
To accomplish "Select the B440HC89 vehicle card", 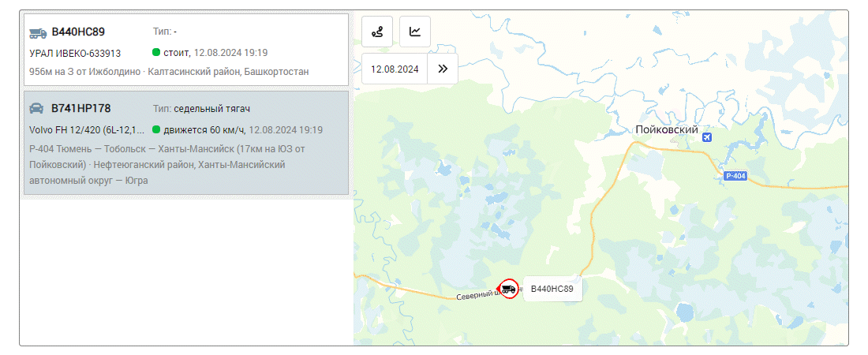I will (x=186, y=50).
